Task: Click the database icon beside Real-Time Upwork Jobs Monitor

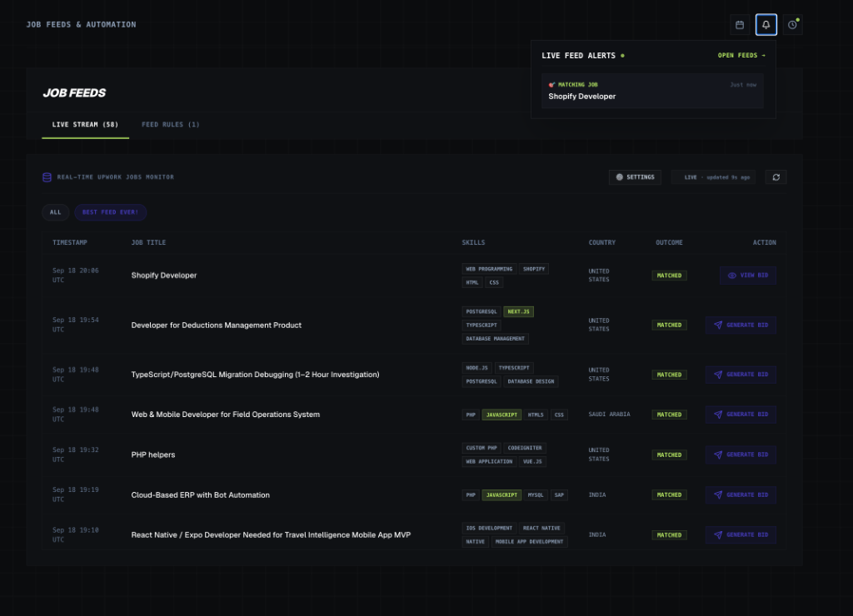Action: tap(47, 177)
